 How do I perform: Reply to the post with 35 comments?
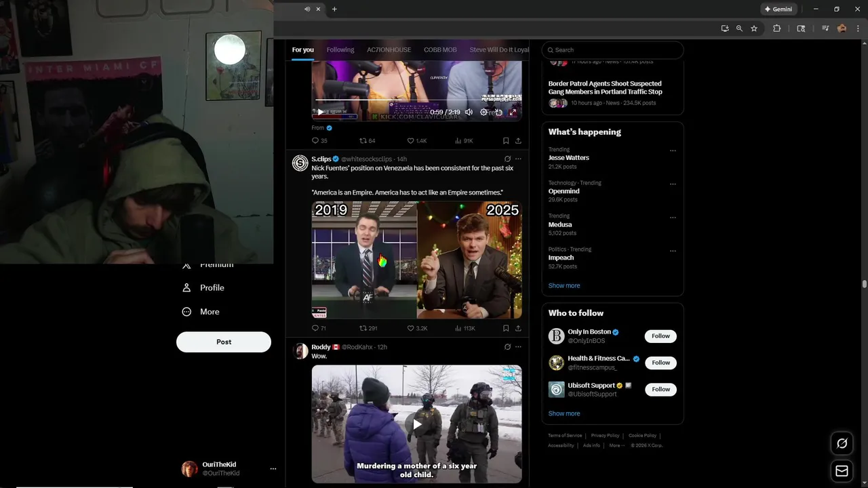pos(319,141)
